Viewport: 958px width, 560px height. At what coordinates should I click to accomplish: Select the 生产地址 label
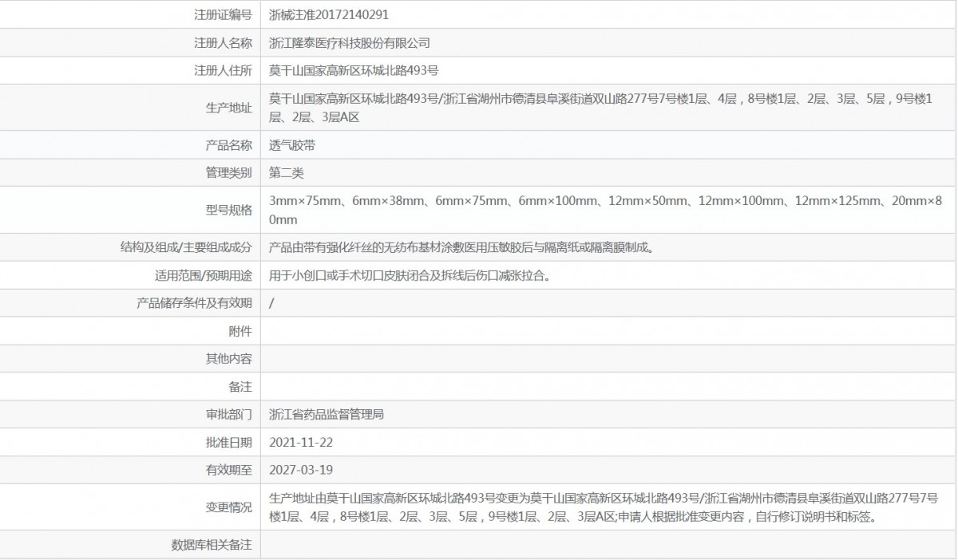pos(228,108)
